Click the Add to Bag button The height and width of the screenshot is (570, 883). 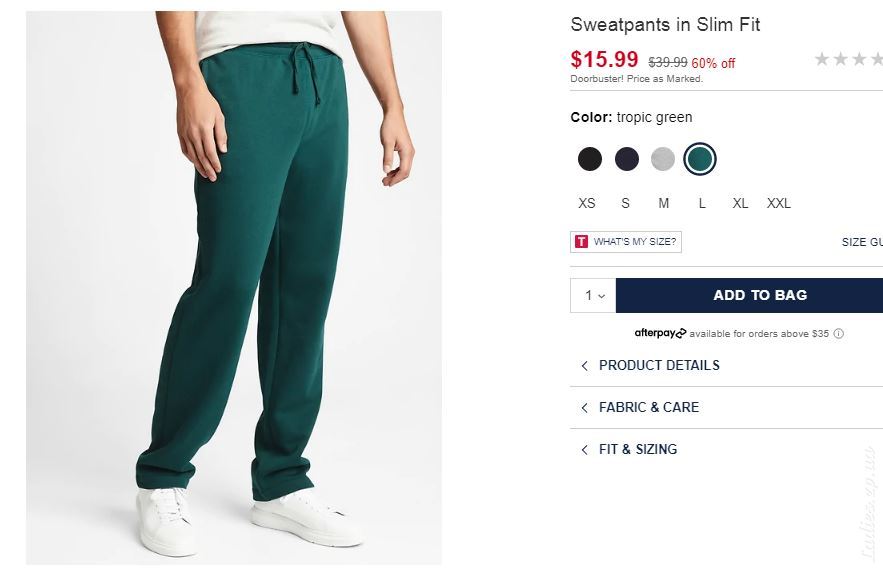pyautogui.click(x=750, y=295)
